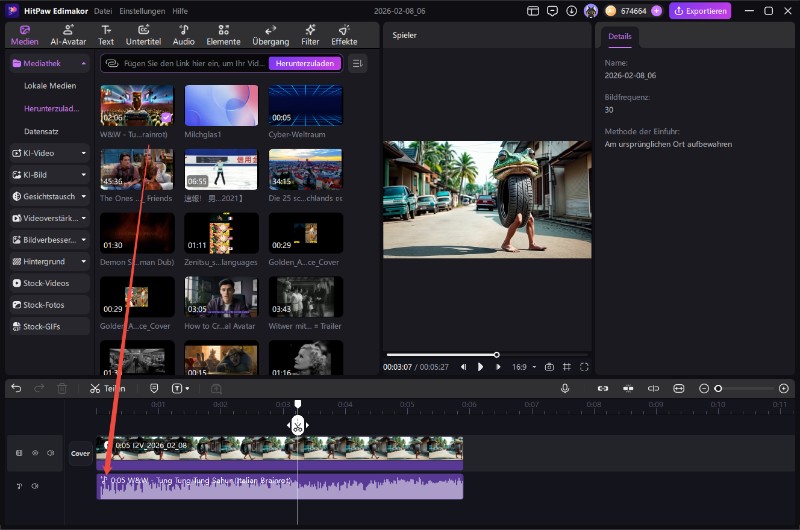Enter fullscreen preview in the player
Image resolution: width=800 pixels, height=530 pixels.
coord(585,367)
